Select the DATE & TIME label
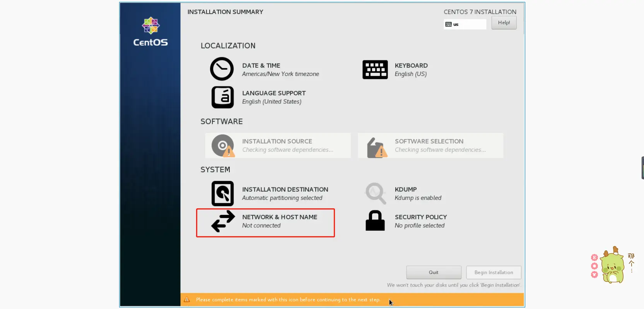The width and height of the screenshot is (644, 309). pos(261,66)
